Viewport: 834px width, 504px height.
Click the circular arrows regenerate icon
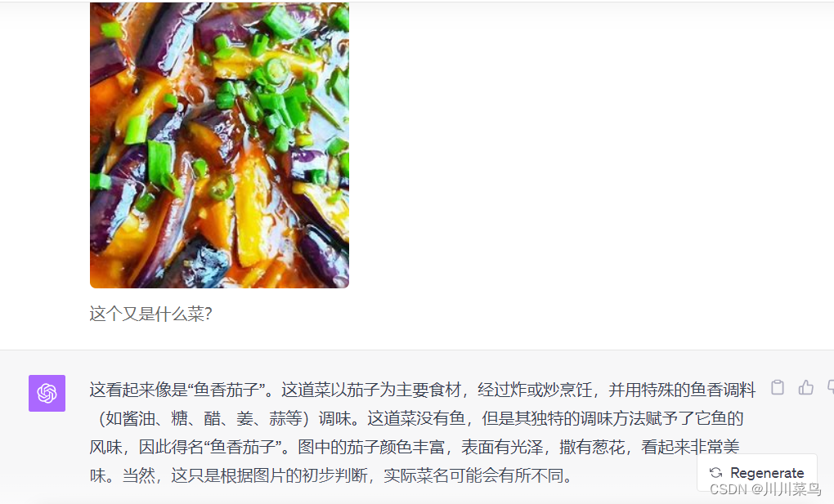coord(716,473)
